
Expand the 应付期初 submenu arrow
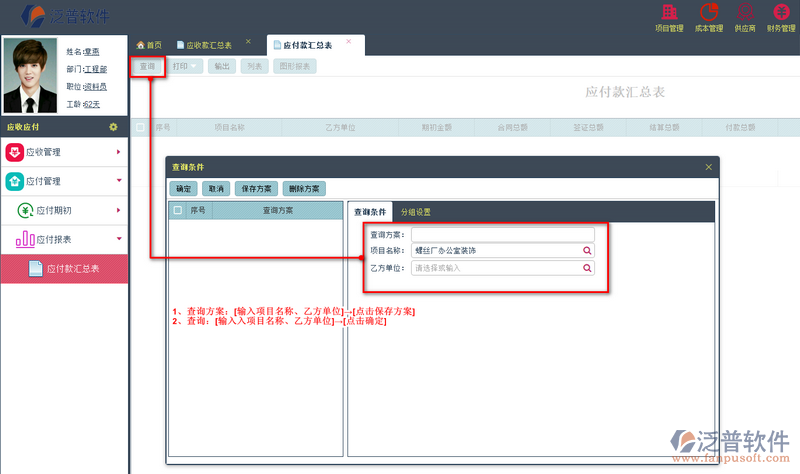click(x=118, y=210)
